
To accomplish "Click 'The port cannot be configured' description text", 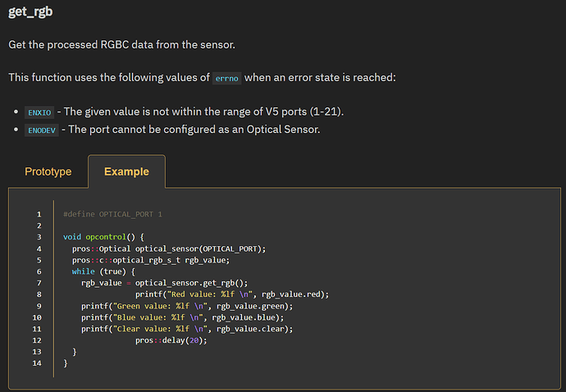I will pyautogui.click(x=194, y=130).
